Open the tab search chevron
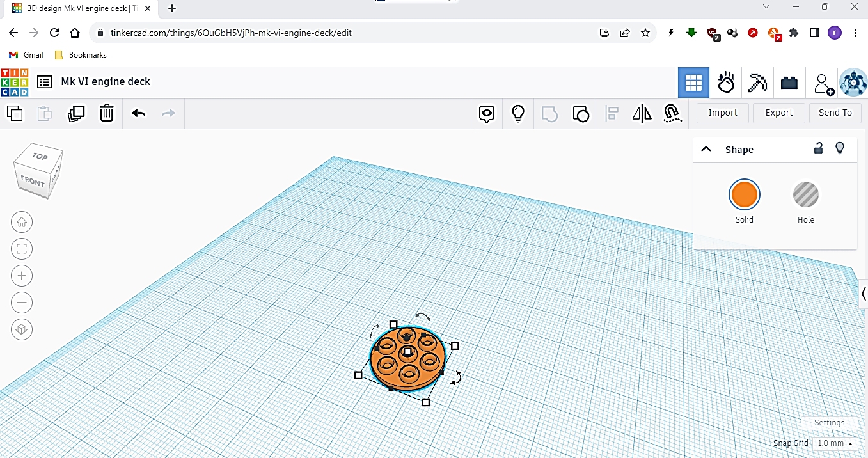Screen dimensions: 868x458 point(768,6)
